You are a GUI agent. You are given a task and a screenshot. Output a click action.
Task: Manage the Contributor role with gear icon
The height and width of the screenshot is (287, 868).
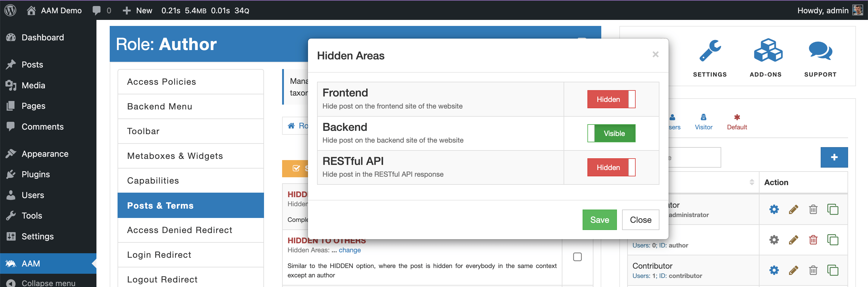774,270
